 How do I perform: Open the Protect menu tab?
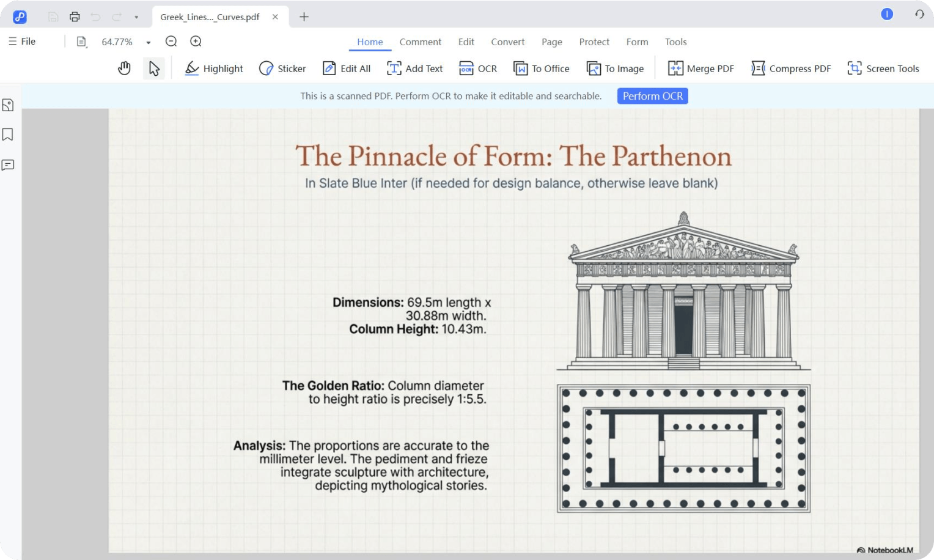click(594, 42)
